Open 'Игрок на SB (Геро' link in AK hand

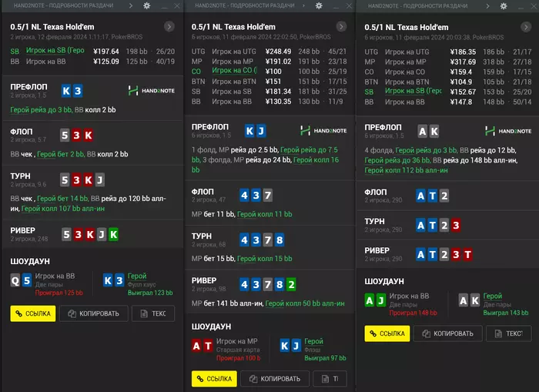click(x=413, y=91)
